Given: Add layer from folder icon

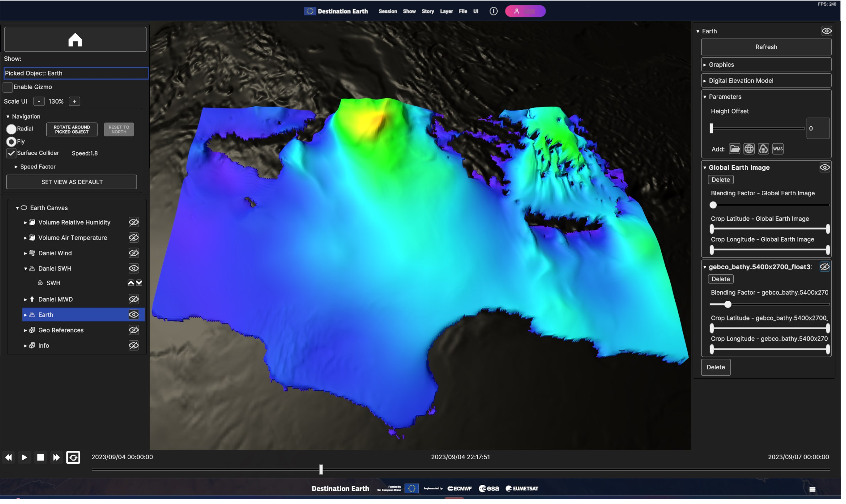Looking at the screenshot, I should click(734, 149).
